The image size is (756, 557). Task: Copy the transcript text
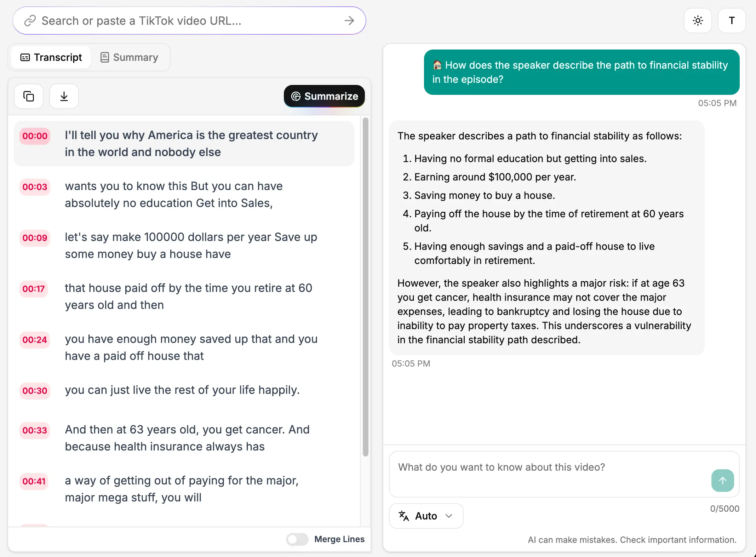click(28, 96)
